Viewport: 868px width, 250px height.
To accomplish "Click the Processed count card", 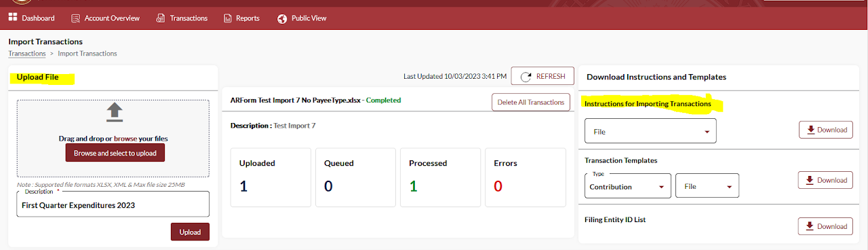I will coord(440,177).
